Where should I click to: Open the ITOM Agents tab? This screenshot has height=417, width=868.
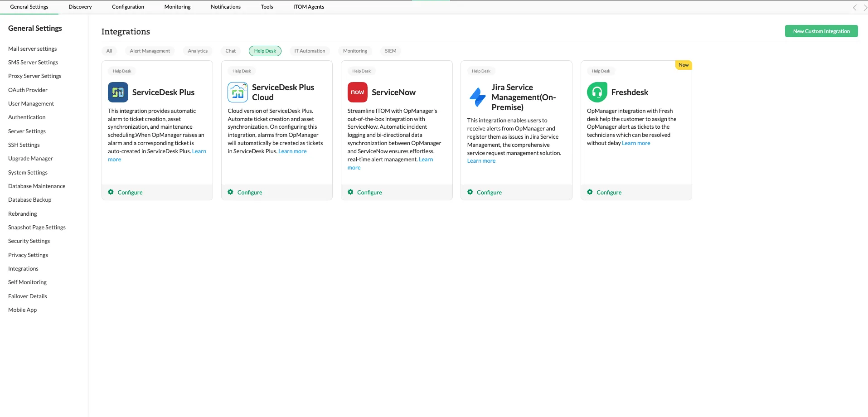(x=309, y=7)
